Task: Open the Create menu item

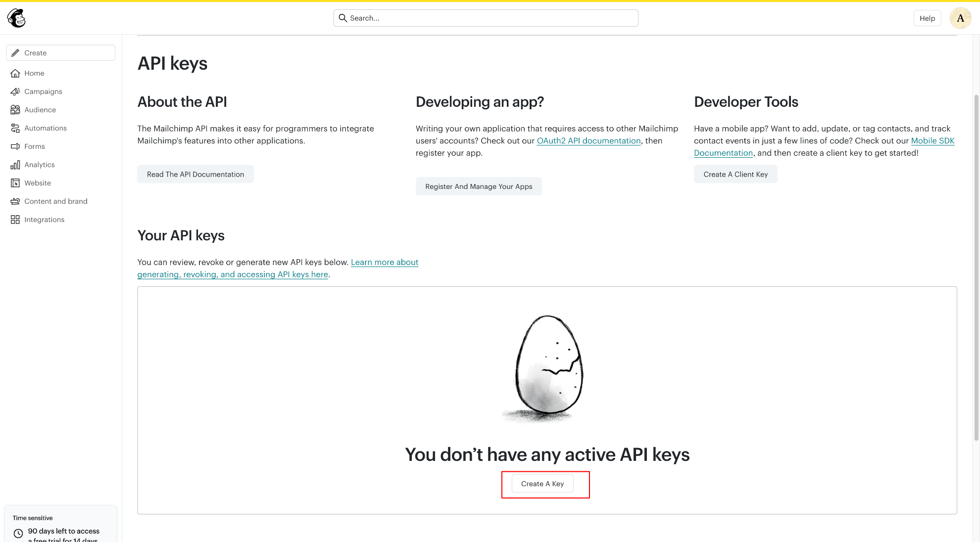Action: click(x=60, y=53)
